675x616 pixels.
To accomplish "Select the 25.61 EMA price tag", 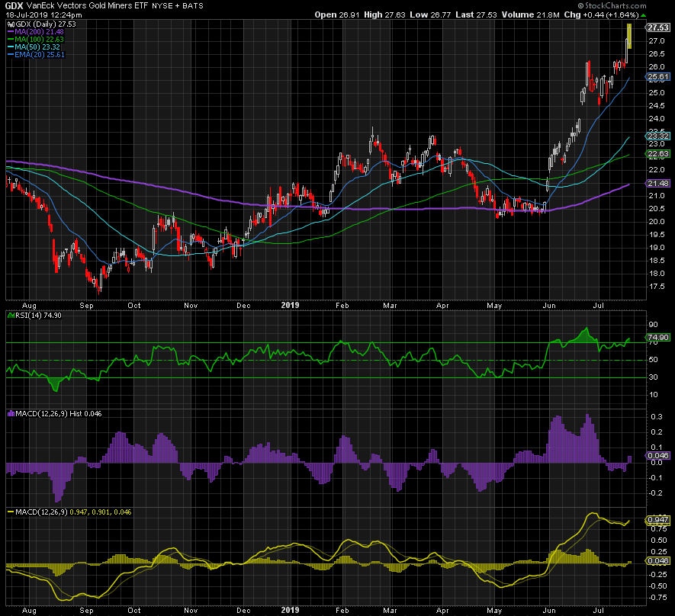I will pos(657,77).
